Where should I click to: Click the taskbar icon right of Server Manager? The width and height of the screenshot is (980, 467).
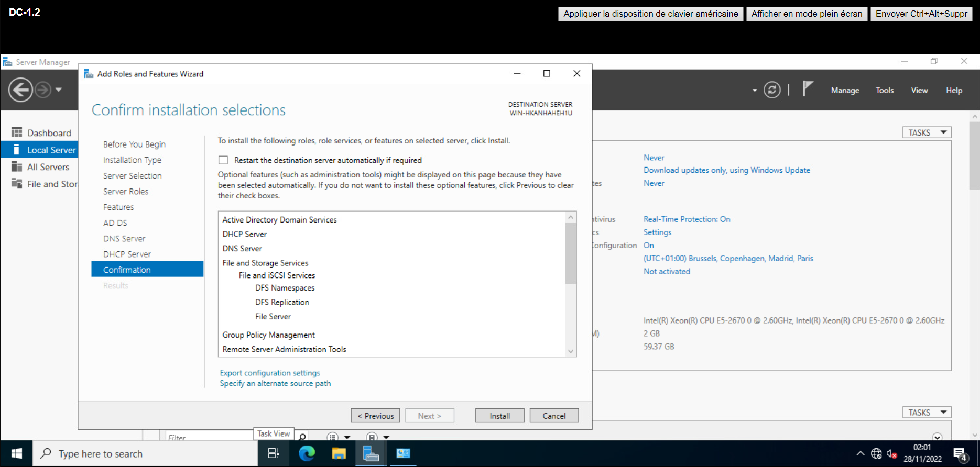coord(403,453)
